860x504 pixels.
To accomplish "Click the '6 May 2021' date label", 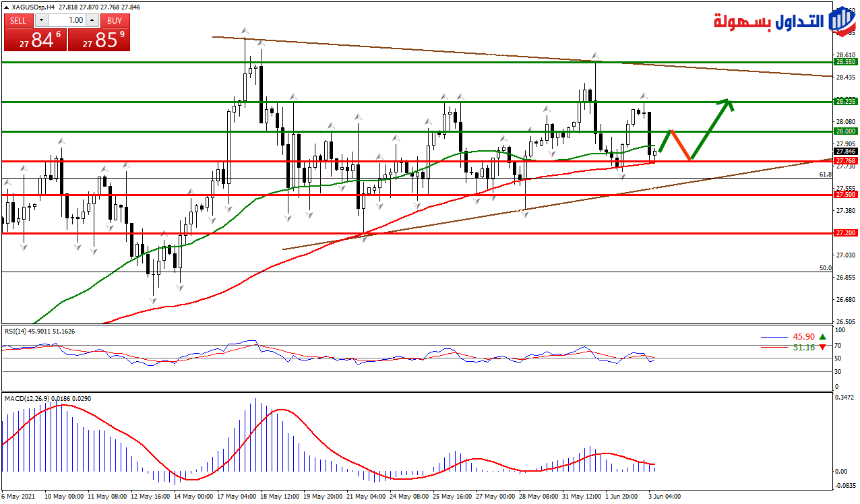I will pyautogui.click(x=20, y=496).
